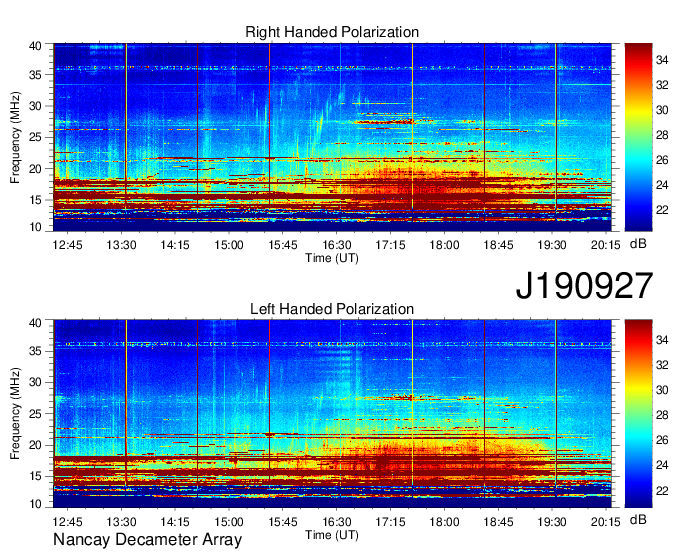Click the 19:30 tick label on the lower plot
Screen dimensions: 680x552
pos(552,522)
